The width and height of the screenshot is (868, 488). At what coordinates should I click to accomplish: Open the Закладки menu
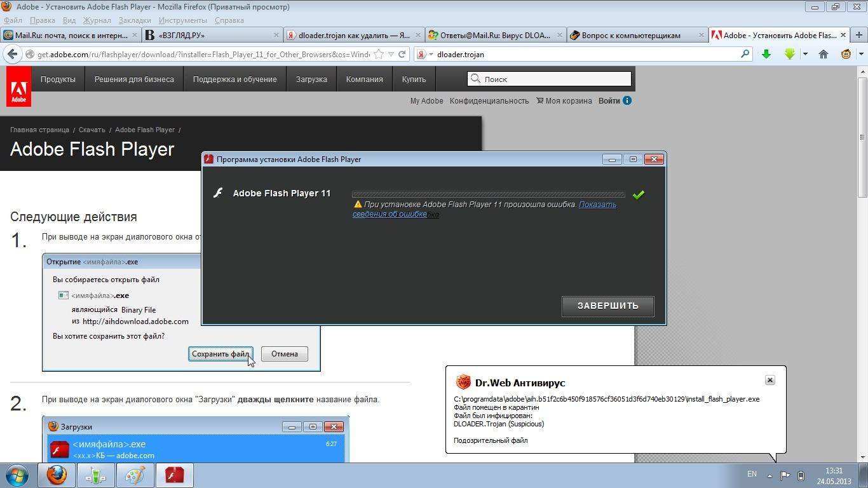[135, 20]
